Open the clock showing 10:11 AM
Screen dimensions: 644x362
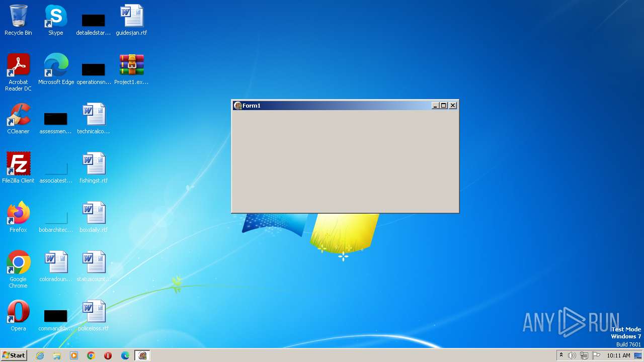618,355
